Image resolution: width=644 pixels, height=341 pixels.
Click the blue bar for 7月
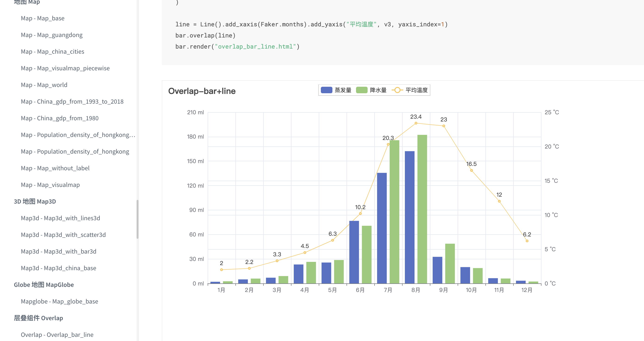pyautogui.click(x=382, y=228)
